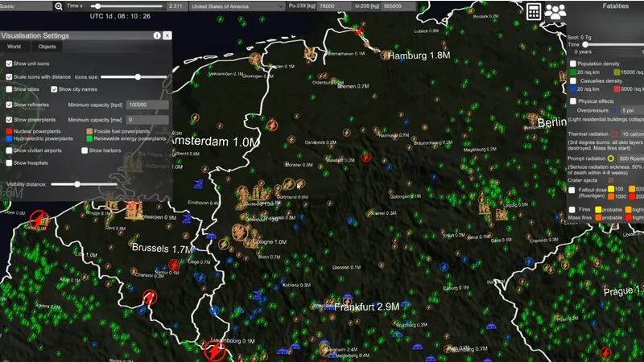
Task: Close the Visualisation Settings panel
Action: pyautogui.click(x=167, y=35)
